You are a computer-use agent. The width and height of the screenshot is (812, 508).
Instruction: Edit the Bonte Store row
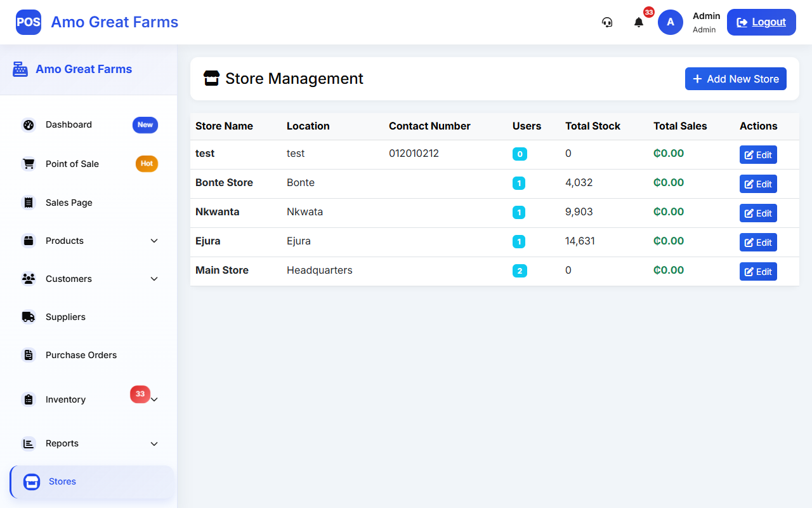point(758,184)
